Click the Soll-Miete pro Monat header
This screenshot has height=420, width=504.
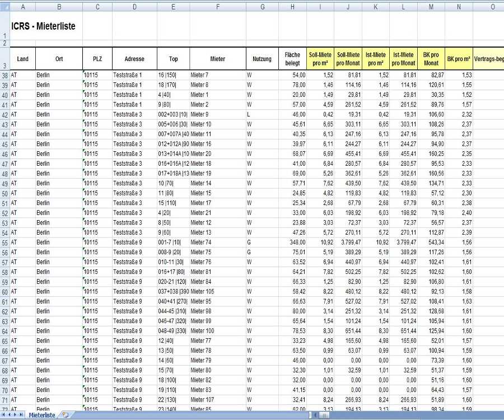348,59
